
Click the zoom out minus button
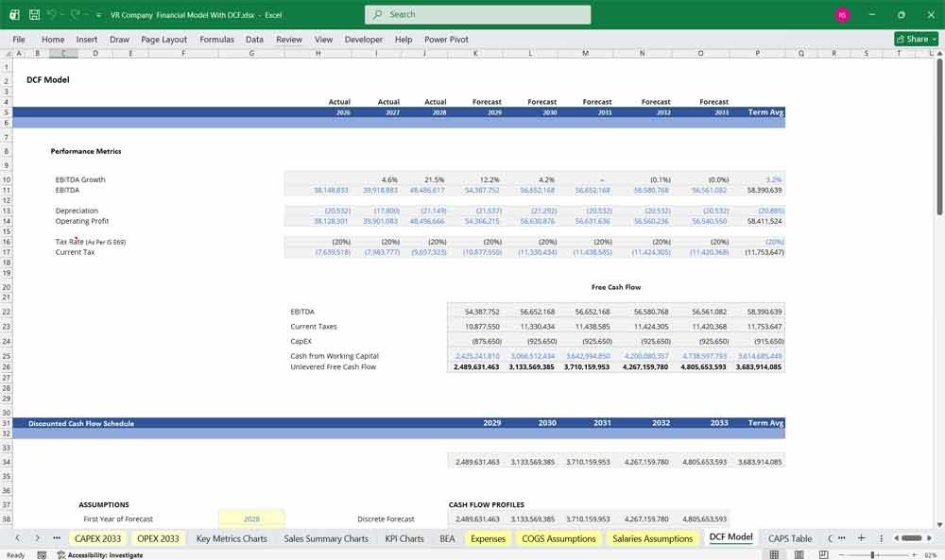point(841,554)
